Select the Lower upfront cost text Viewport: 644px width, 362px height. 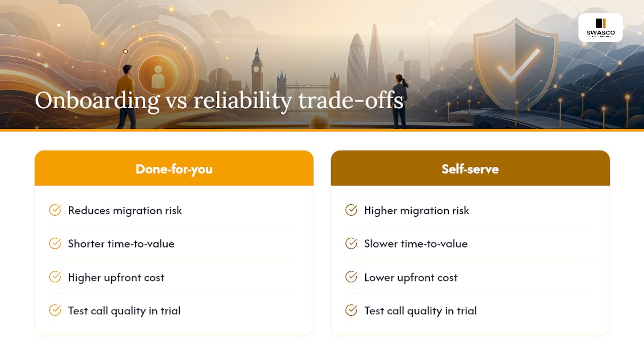pyautogui.click(x=411, y=278)
